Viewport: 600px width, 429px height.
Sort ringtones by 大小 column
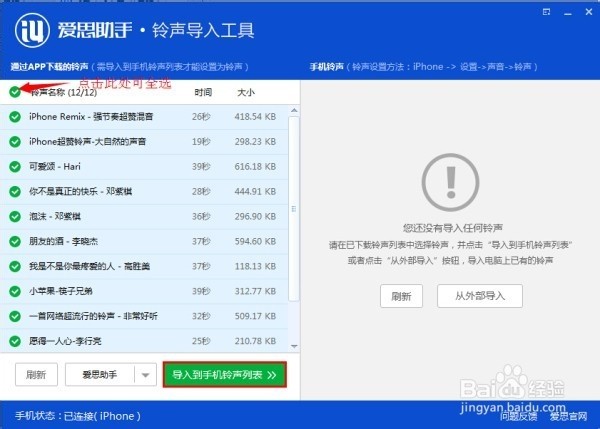(x=246, y=92)
